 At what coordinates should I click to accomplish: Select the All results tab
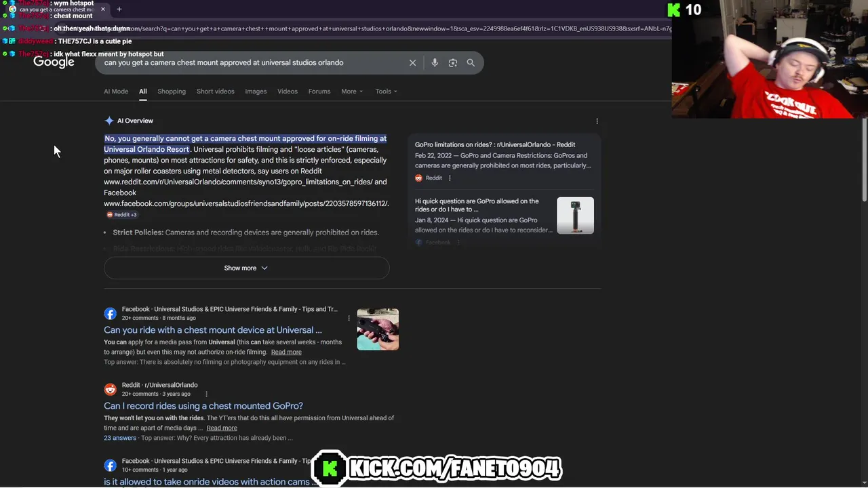click(143, 91)
